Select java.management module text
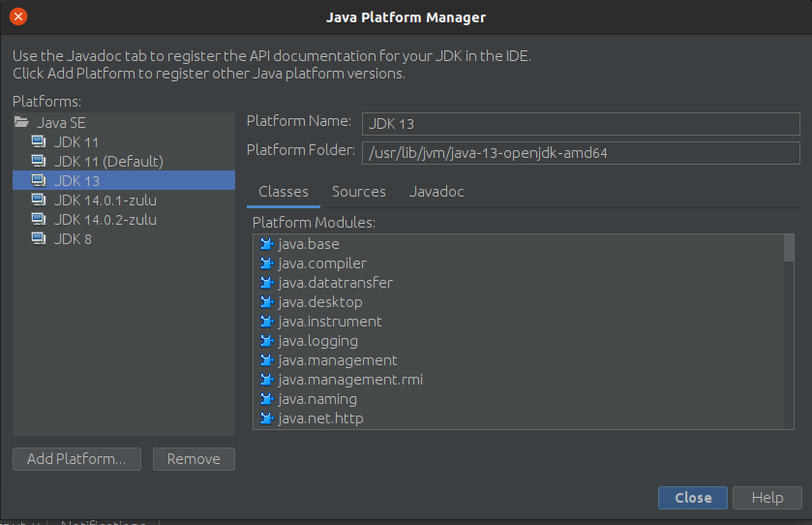 [x=338, y=360]
